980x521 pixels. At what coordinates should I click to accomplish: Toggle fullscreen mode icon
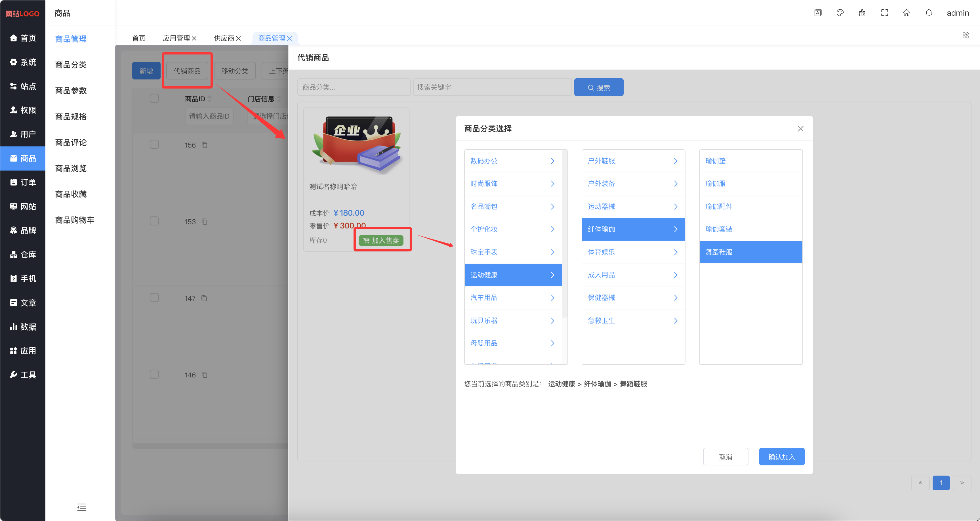click(x=884, y=13)
